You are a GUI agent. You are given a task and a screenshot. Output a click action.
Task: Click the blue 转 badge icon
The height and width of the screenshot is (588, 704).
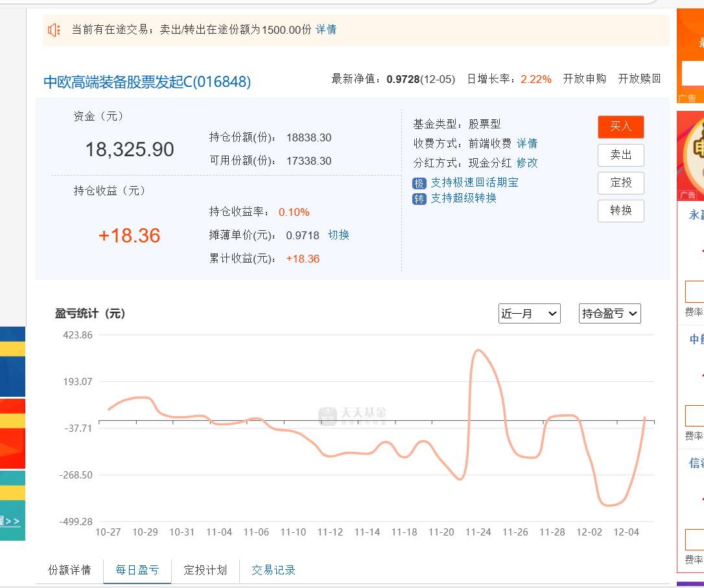click(419, 199)
